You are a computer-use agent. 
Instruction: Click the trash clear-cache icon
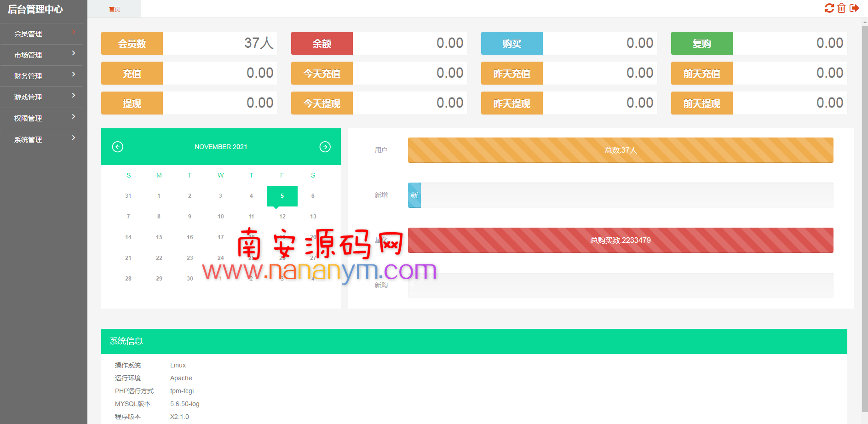(x=841, y=8)
